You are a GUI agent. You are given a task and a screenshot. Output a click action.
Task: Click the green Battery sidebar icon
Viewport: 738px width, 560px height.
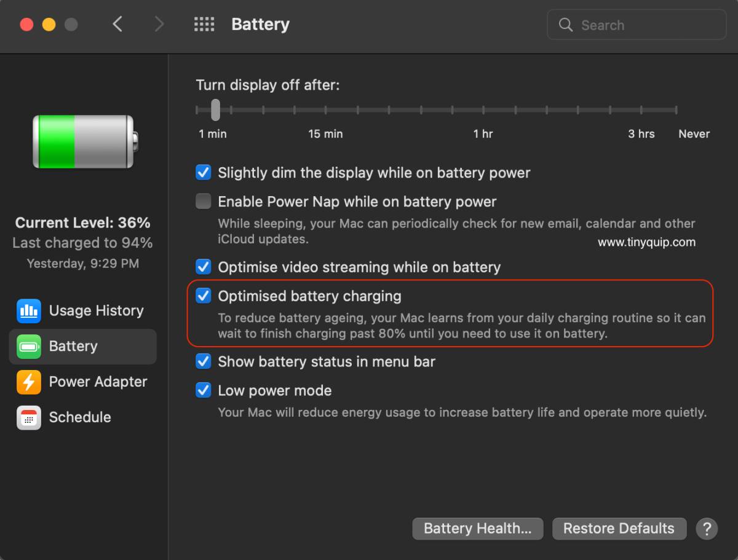28,347
